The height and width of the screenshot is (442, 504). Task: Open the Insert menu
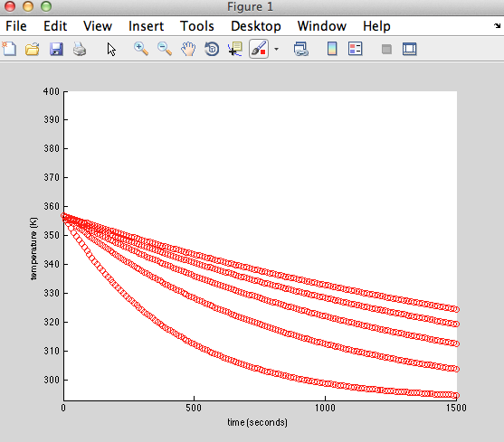pos(146,26)
